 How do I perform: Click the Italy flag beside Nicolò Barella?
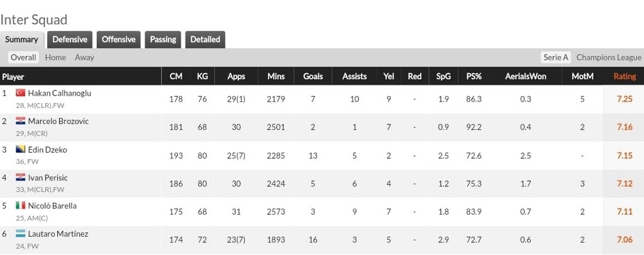(20, 206)
